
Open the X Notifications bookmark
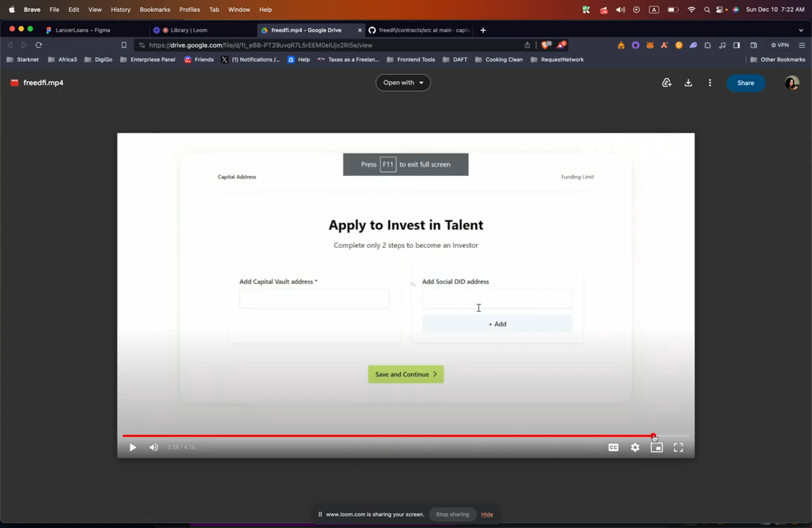(x=250, y=59)
